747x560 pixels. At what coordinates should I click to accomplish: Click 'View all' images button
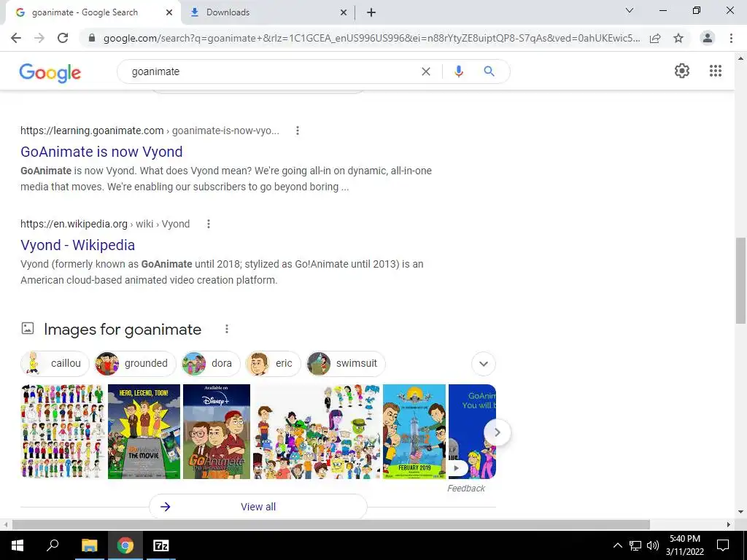(x=258, y=507)
